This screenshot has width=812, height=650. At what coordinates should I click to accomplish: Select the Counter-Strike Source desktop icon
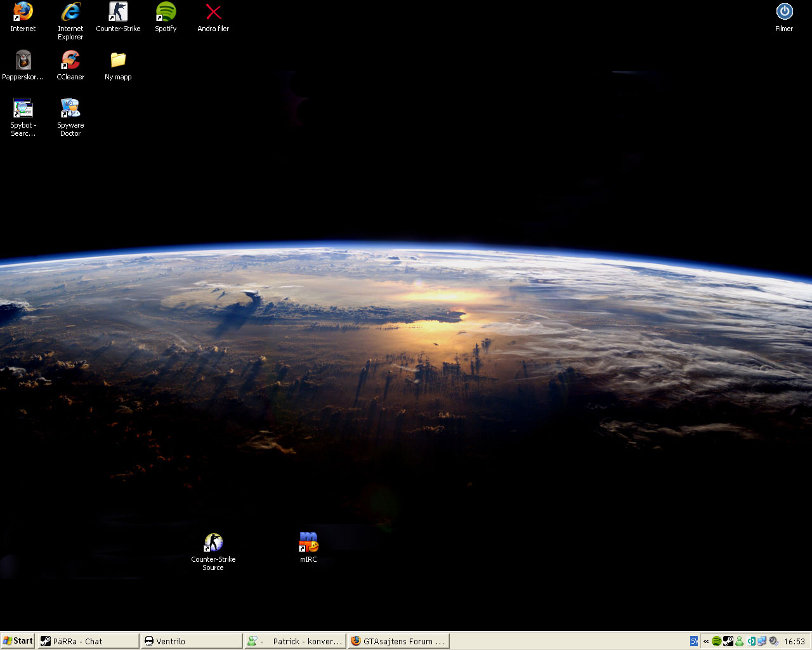213,543
